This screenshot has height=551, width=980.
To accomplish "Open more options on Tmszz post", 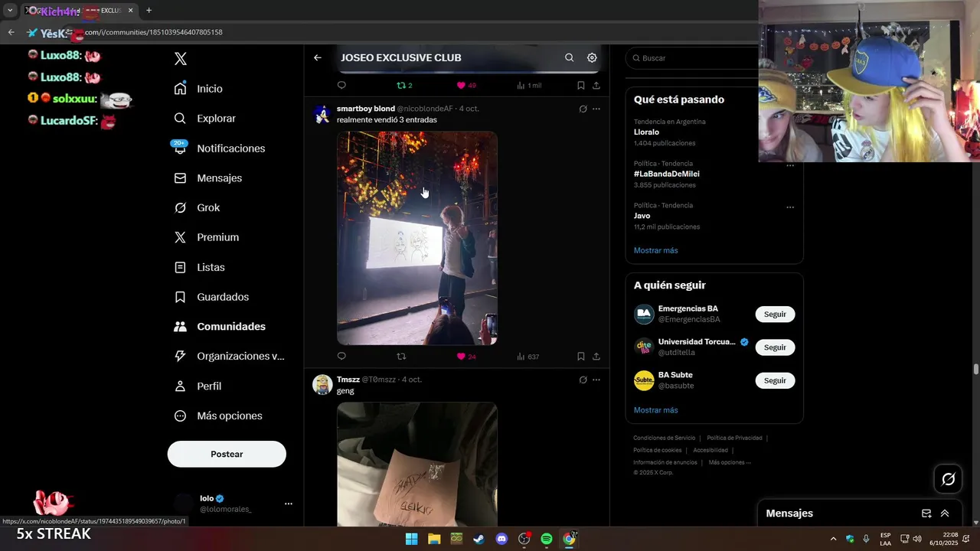I will coord(596,380).
